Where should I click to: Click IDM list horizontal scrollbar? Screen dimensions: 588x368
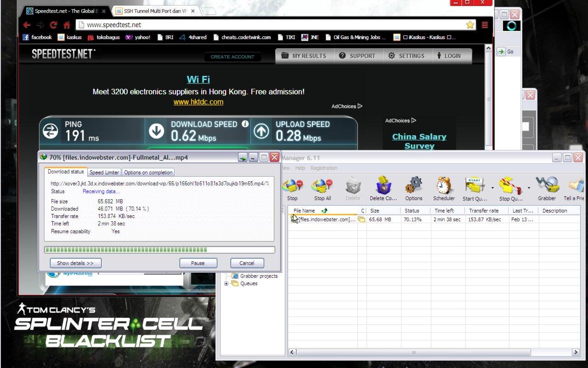point(413,352)
